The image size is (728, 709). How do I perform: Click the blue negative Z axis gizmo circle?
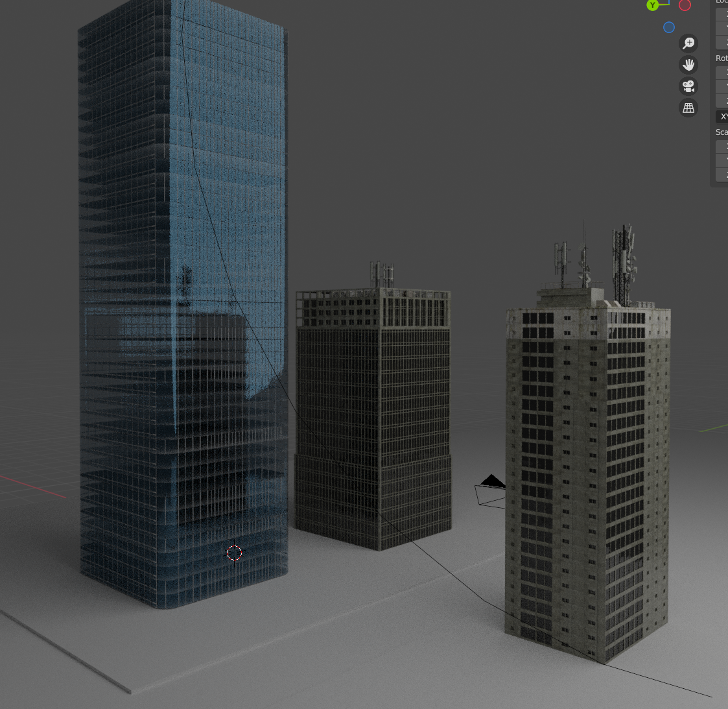(x=669, y=27)
